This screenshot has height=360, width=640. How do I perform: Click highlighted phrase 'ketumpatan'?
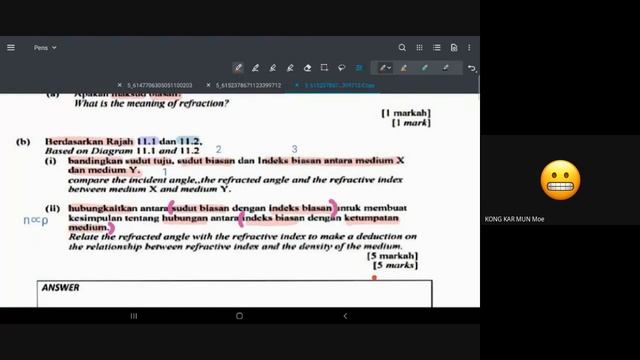371,218
